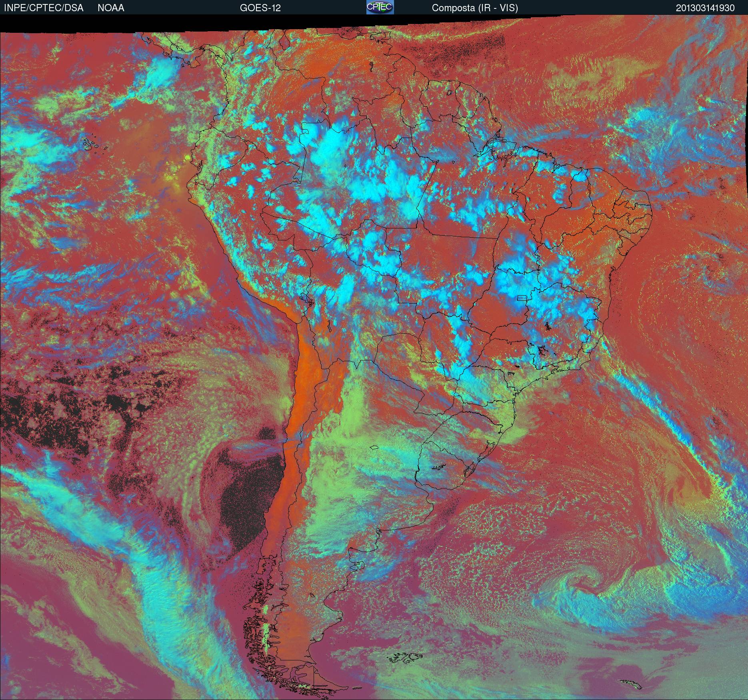Image resolution: width=748 pixels, height=700 pixels.
Task: Click the CPTEC logo in the header
Action: pos(380,7)
